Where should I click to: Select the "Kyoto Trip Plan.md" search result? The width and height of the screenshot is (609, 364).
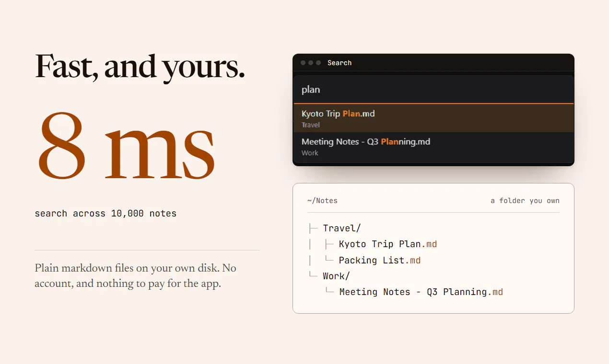(x=433, y=118)
